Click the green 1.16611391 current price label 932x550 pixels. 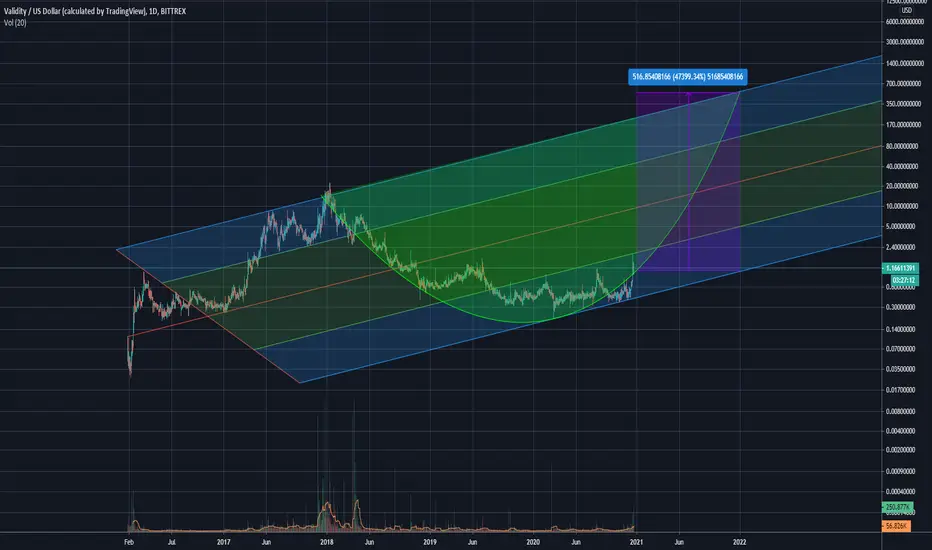(900, 268)
